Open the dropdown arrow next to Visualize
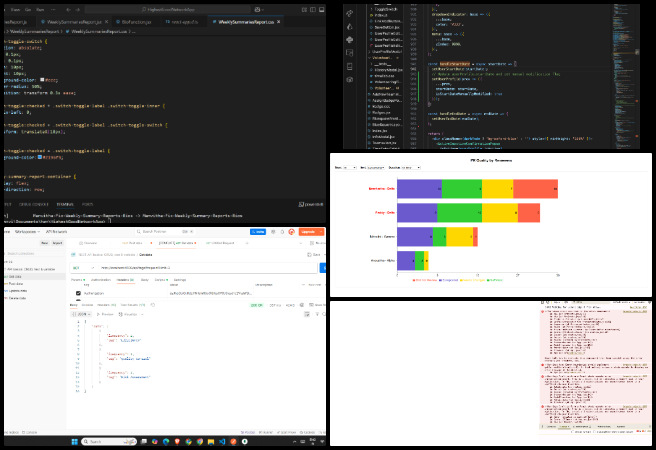Viewport: 656px width, 450px height. (x=142, y=314)
